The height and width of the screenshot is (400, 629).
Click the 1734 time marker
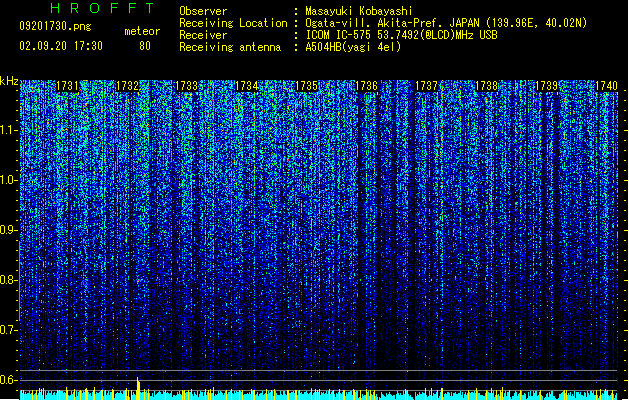tap(247, 86)
